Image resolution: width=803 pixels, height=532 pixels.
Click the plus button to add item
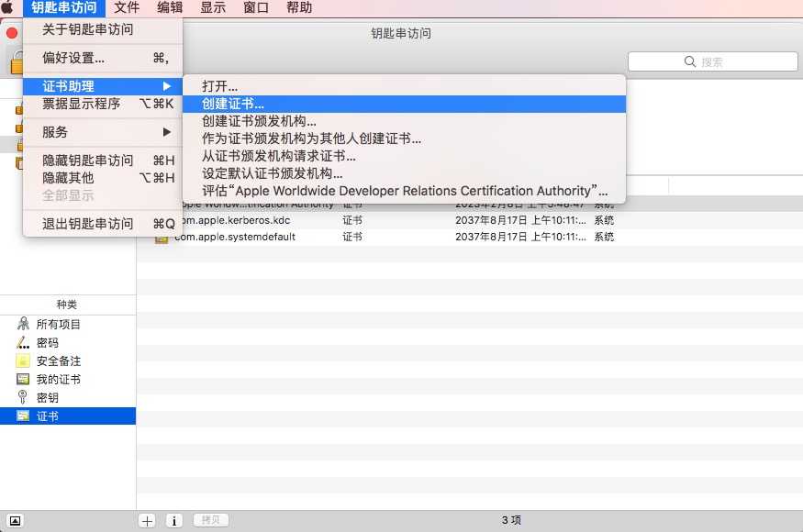click(x=147, y=521)
